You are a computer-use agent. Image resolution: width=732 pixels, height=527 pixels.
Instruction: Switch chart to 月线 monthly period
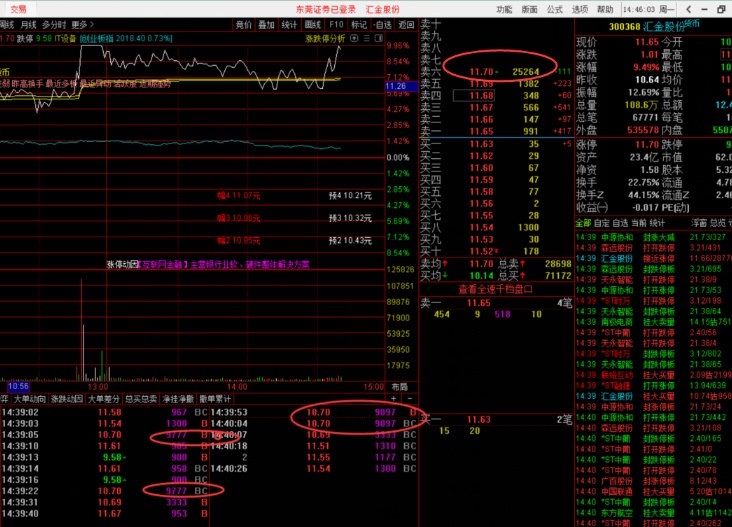click(x=28, y=24)
